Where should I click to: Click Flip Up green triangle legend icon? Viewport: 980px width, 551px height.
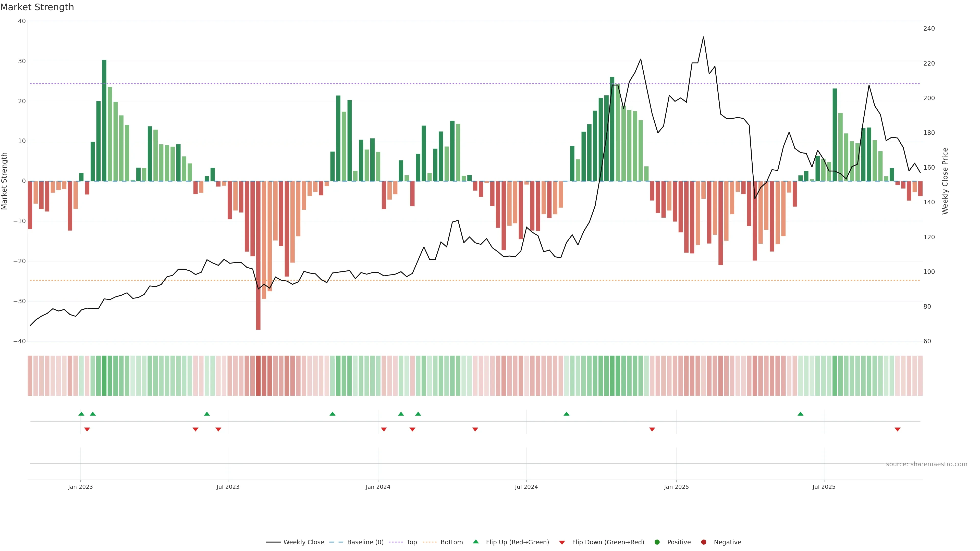coord(475,542)
